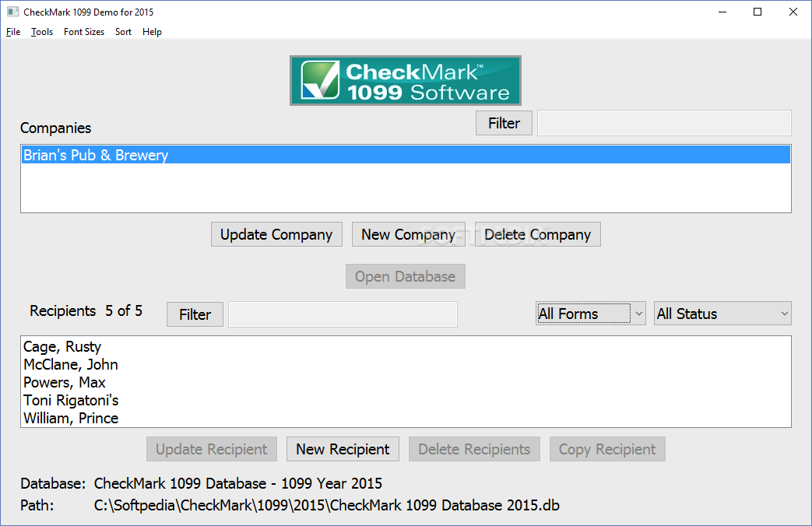
Task: Minimize the CheckMark 1099 window
Action: (722, 12)
